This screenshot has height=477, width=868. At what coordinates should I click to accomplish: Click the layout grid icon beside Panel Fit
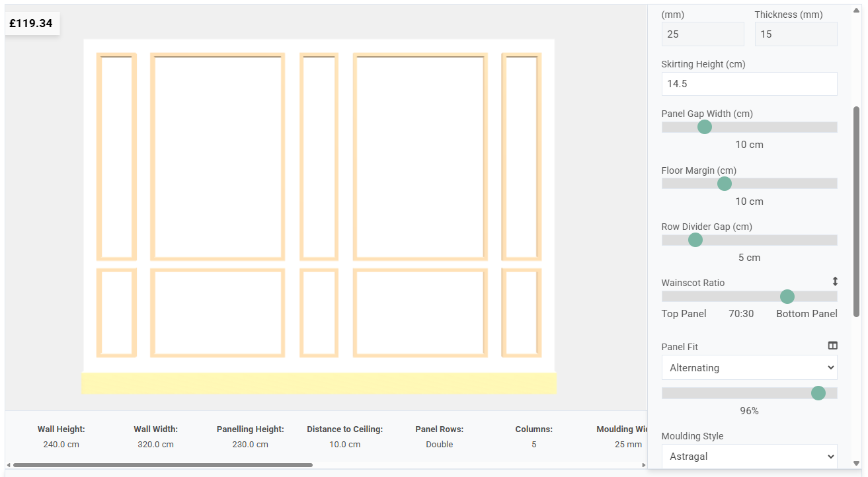pyautogui.click(x=832, y=345)
